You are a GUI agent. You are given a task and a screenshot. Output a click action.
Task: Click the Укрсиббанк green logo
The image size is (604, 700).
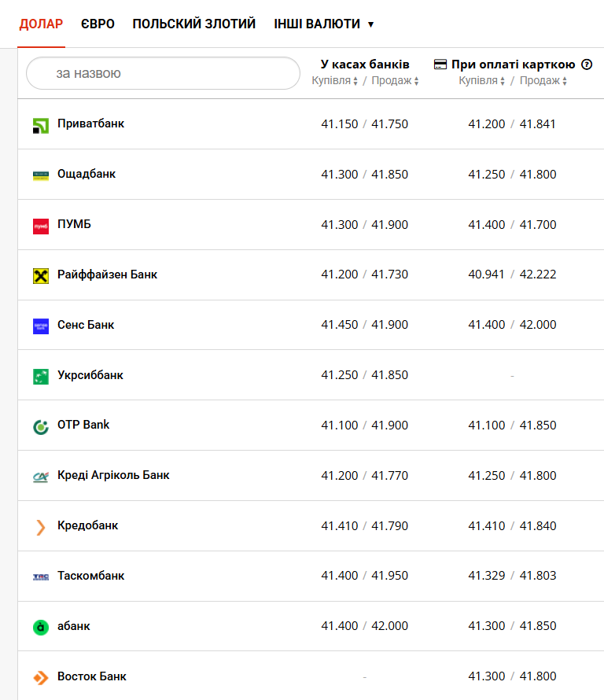coord(41,377)
